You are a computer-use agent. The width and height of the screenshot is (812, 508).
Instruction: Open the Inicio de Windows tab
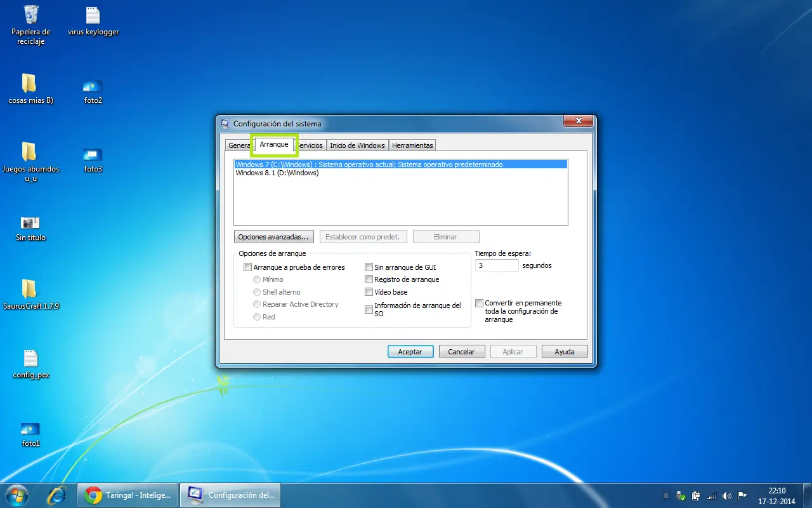[x=357, y=145]
